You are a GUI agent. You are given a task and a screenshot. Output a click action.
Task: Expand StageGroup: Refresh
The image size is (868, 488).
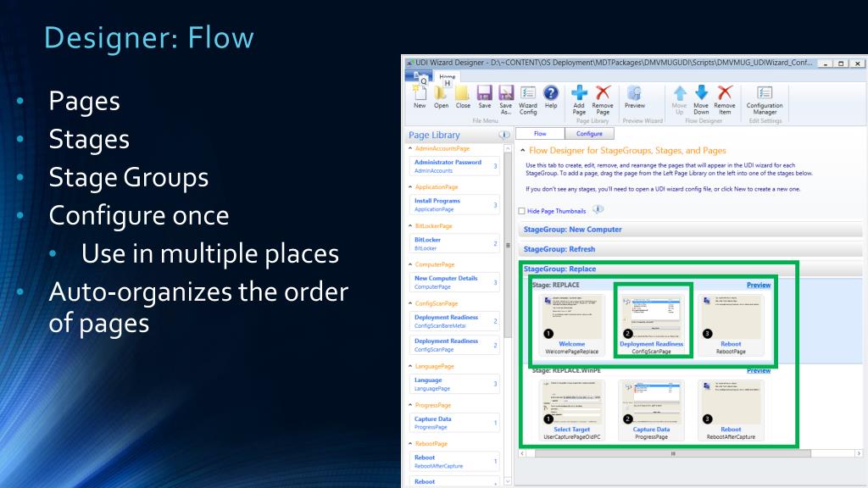point(690,249)
